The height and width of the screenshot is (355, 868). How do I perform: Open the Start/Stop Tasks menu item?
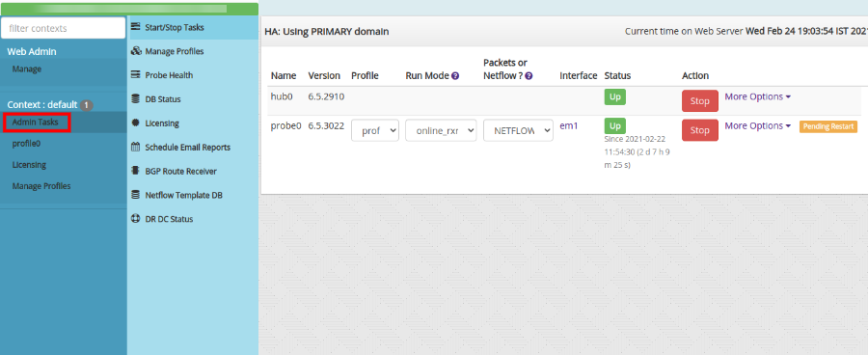click(x=192, y=28)
